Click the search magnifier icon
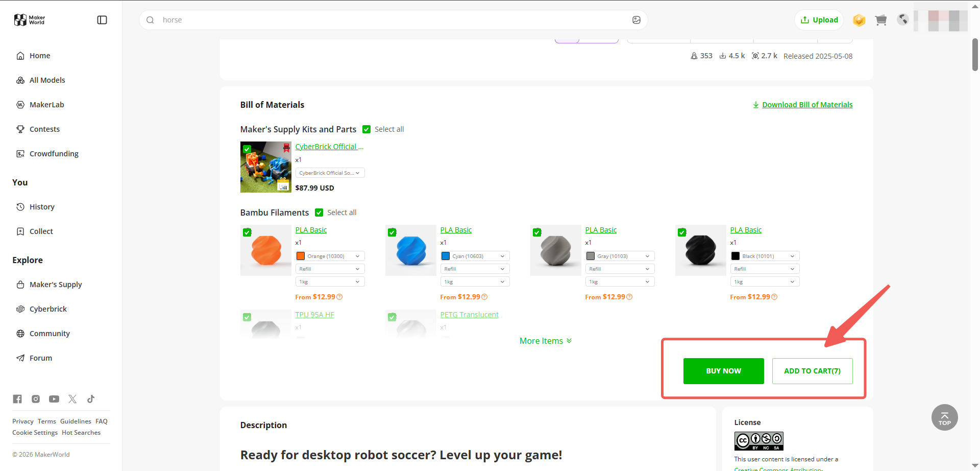Image resolution: width=980 pixels, height=471 pixels. click(150, 20)
